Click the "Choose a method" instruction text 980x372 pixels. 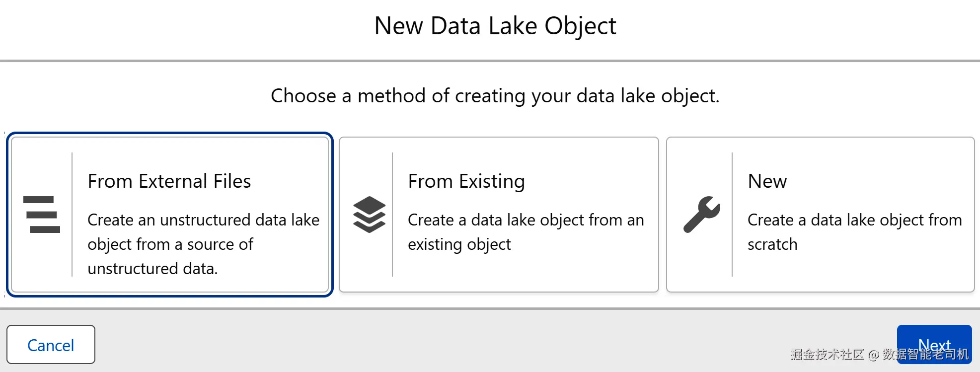(495, 95)
